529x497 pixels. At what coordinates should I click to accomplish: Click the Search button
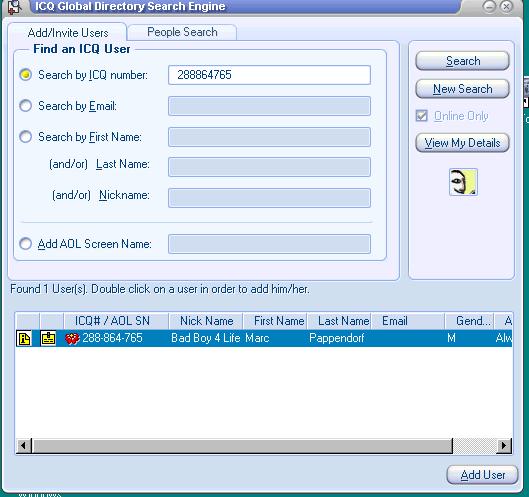463,61
